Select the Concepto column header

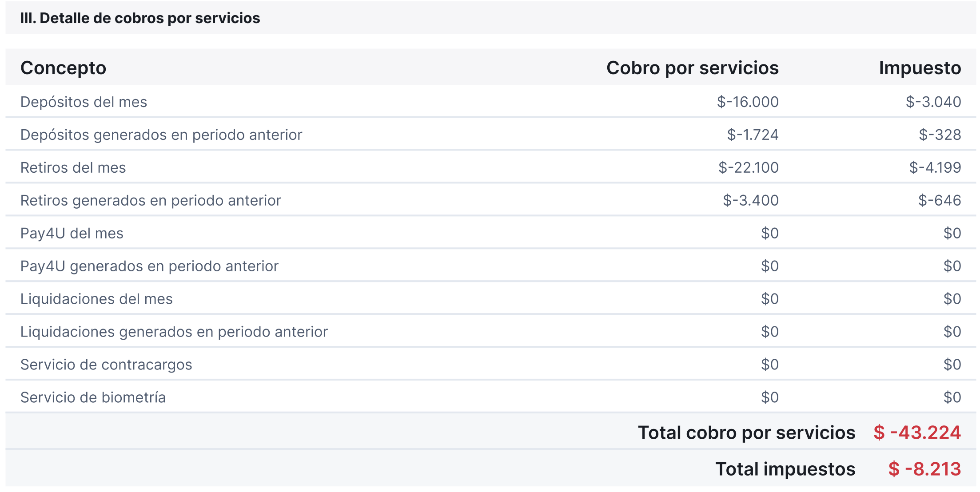(63, 68)
